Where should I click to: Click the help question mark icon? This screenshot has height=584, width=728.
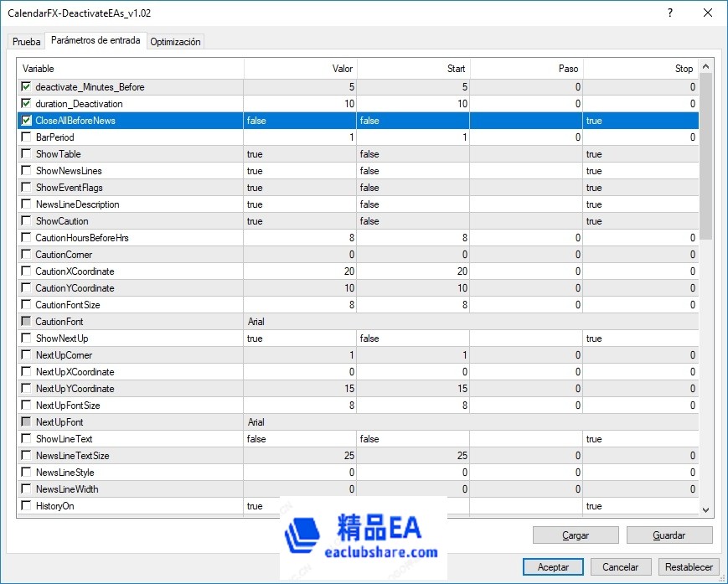click(x=669, y=13)
